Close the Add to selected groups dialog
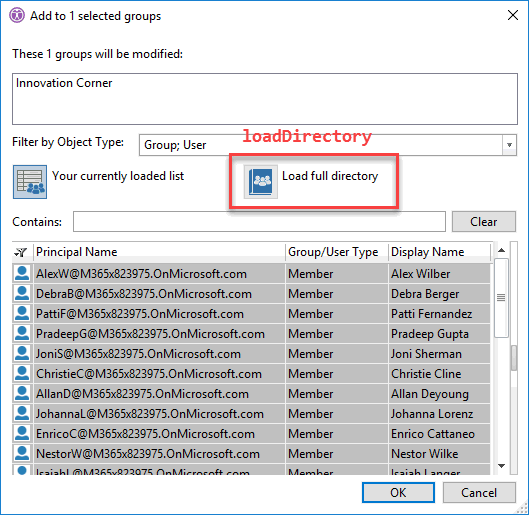The image size is (529, 515). 513,15
